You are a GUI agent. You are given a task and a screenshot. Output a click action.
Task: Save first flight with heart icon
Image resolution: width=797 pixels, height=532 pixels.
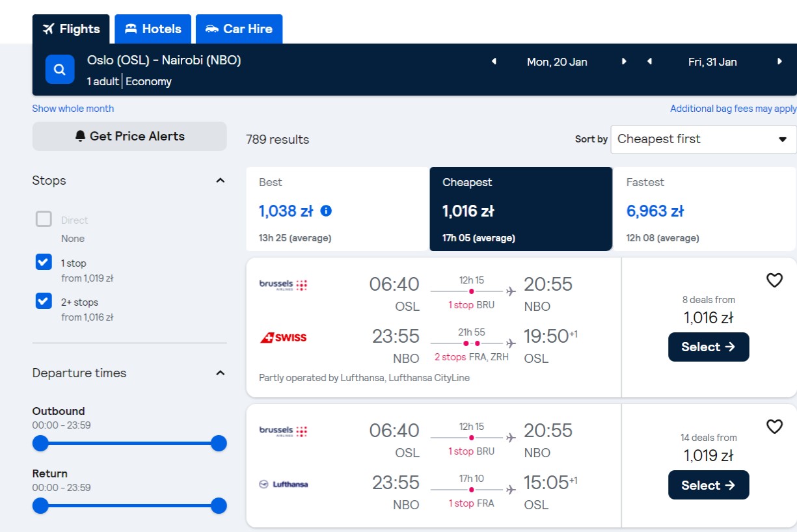tap(774, 280)
